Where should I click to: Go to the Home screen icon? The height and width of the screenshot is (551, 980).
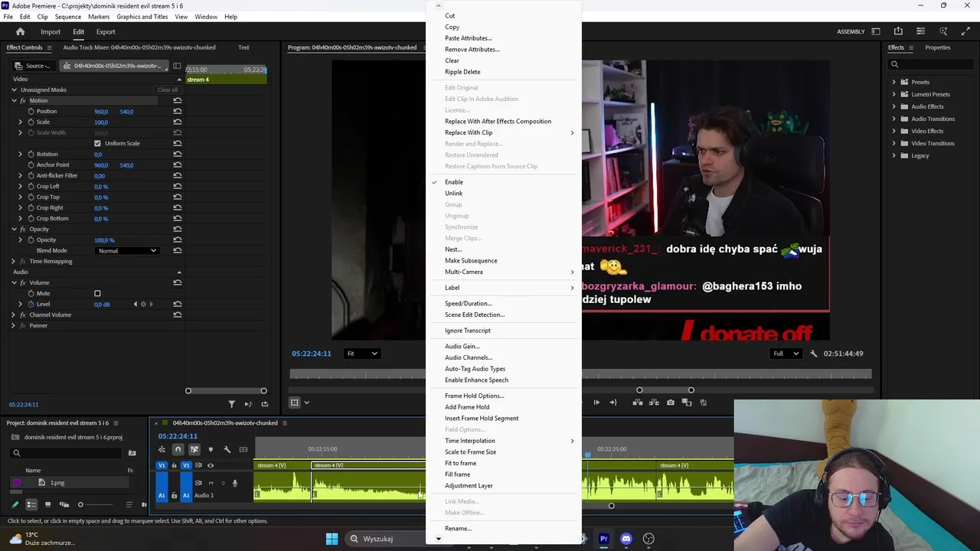pyautogui.click(x=21, y=31)
